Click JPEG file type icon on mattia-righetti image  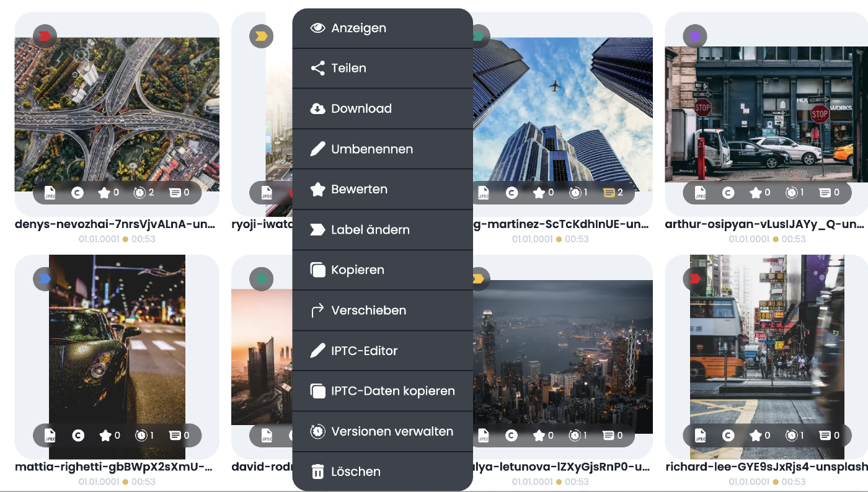tap(50, 436)
